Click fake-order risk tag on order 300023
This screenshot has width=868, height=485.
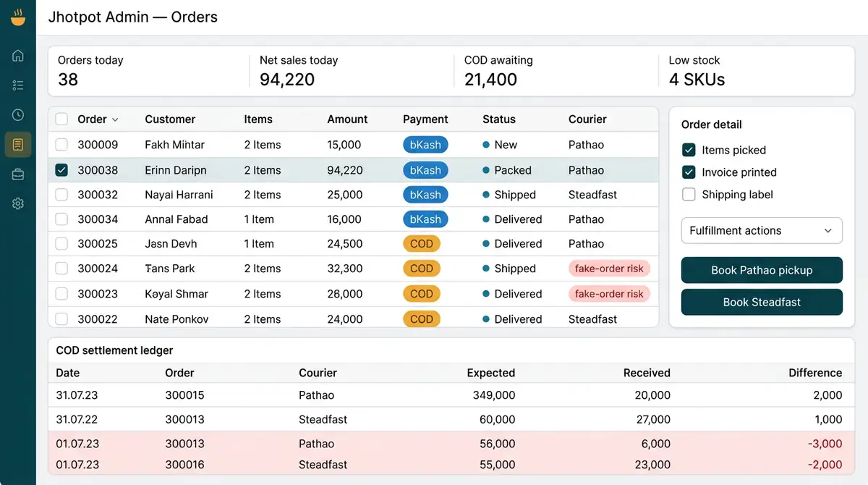click(x=609, y=294)
